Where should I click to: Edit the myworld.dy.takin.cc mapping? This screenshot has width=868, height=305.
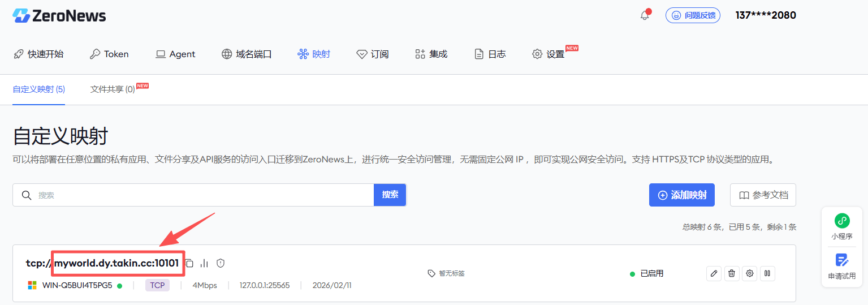(x=714, y=273)
